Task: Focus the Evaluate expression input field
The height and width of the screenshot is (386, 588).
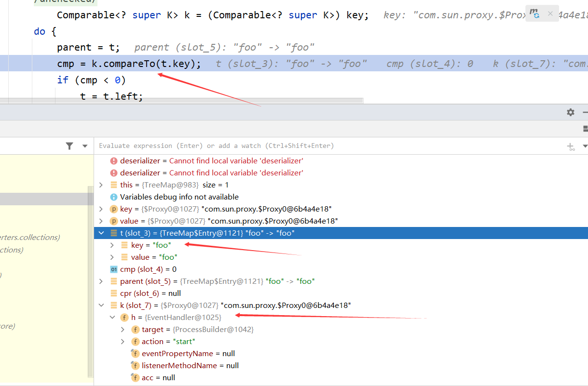Action: tap(328, 146)
